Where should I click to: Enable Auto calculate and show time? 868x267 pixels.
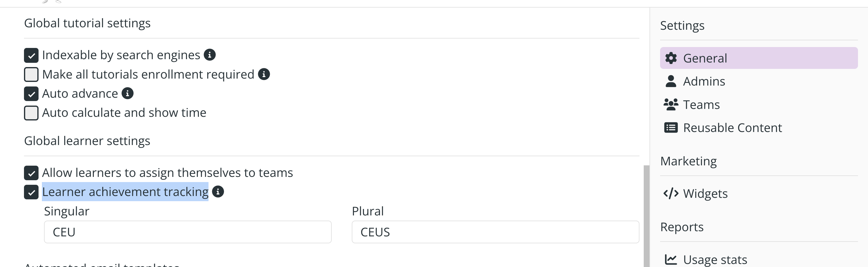coord(31,113)
